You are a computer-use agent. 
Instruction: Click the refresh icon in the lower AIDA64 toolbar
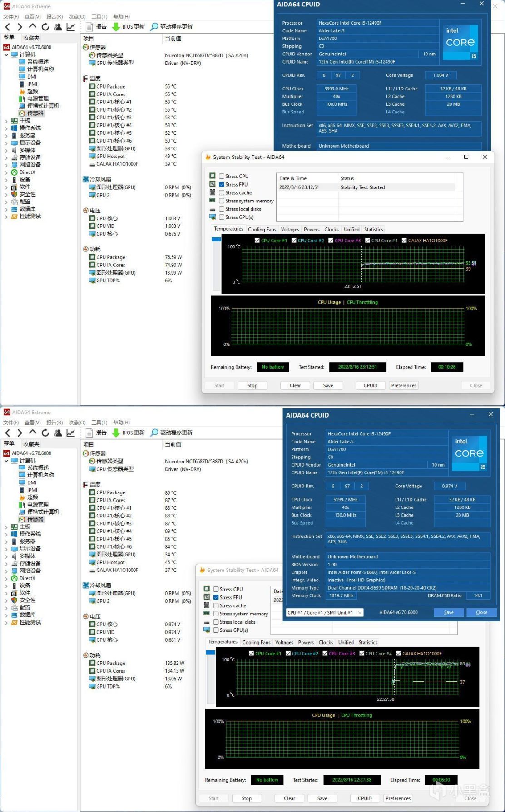[45, 433]
